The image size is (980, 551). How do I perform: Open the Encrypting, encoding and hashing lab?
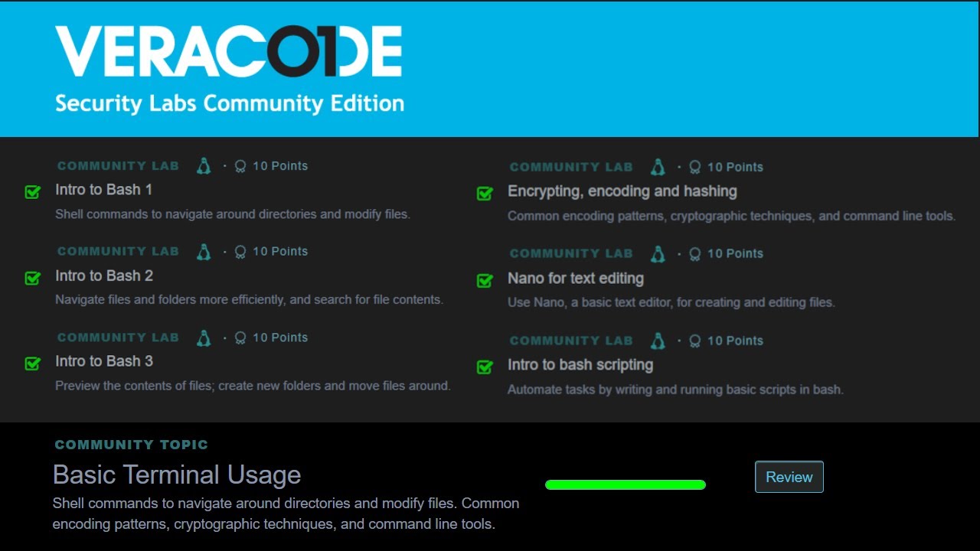(622, 191)
